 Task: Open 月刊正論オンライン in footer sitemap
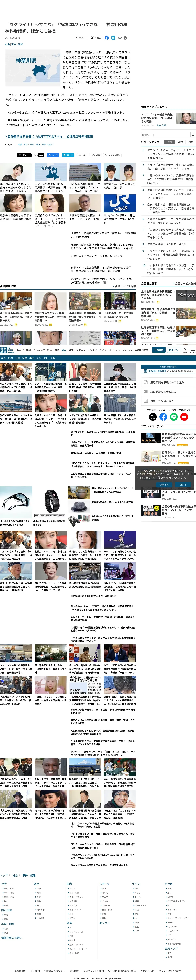[176, 901]
